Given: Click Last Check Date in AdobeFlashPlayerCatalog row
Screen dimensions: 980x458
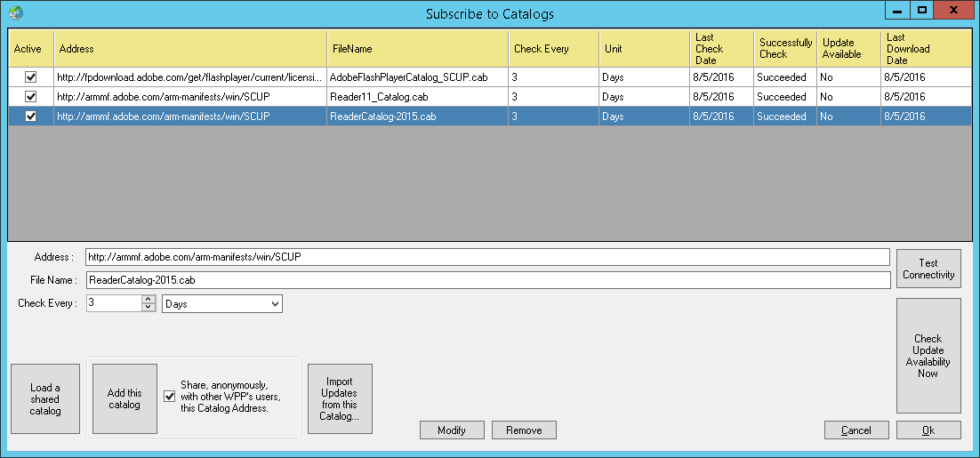Looking at the screenshot, I should pyautogui.click(x=722, y=77).
